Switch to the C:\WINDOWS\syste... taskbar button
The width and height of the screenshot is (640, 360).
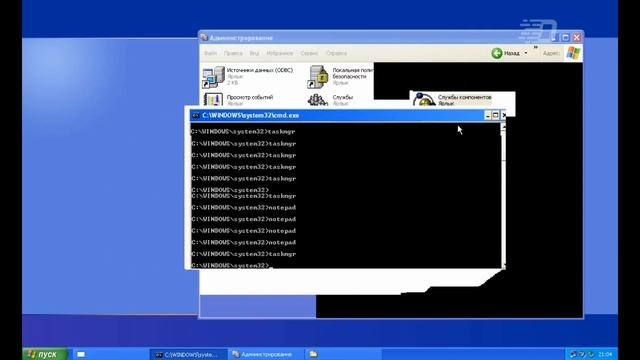188,355
